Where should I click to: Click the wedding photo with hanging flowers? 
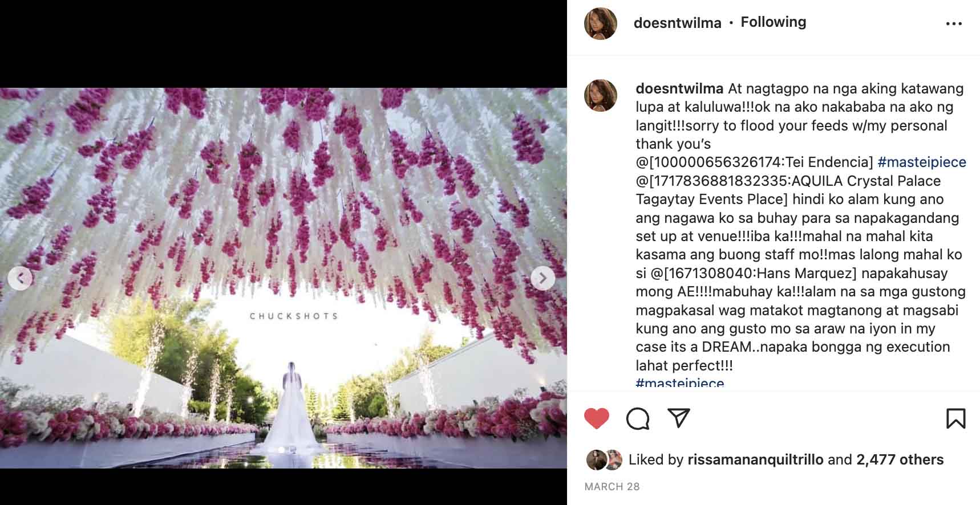tap(284, 278)
